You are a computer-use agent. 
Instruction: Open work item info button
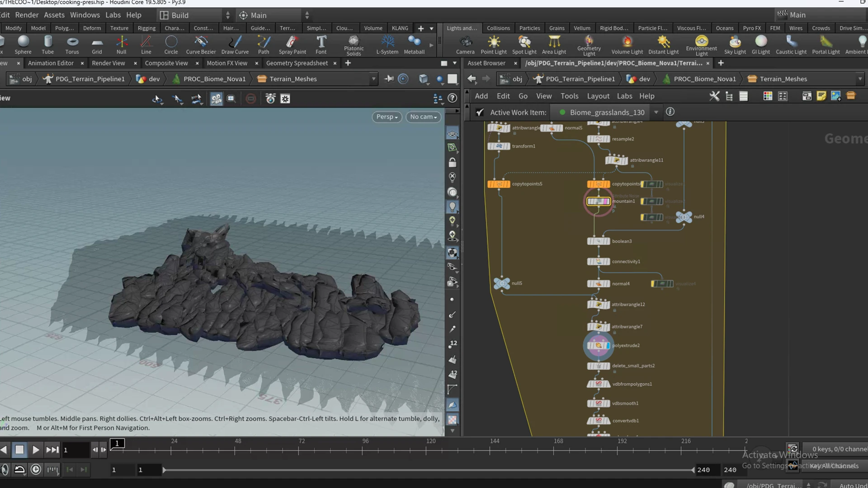coord(670,112)
